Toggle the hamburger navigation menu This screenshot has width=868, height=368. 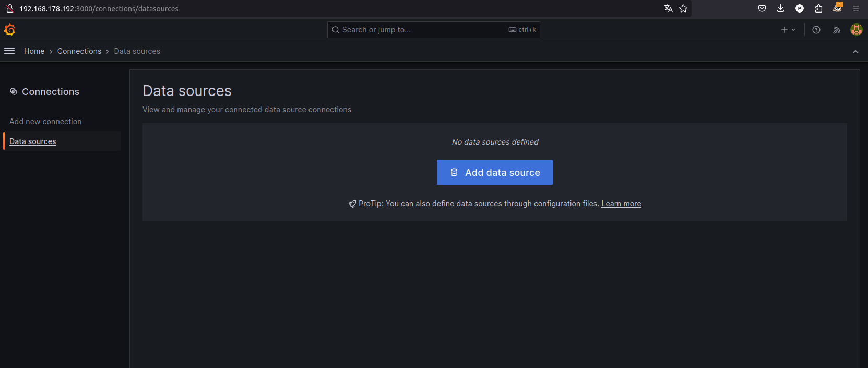tap(9, 51)
